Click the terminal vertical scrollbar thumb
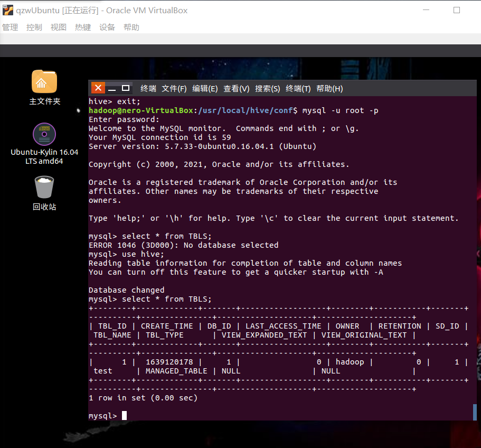The height and width of the screenshot is (448, 481). [475, 412]
